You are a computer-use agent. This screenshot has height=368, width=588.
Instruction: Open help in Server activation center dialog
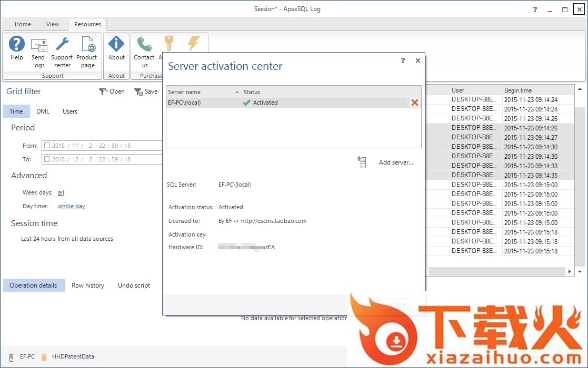pyautogui.click(x=403, y=60)
